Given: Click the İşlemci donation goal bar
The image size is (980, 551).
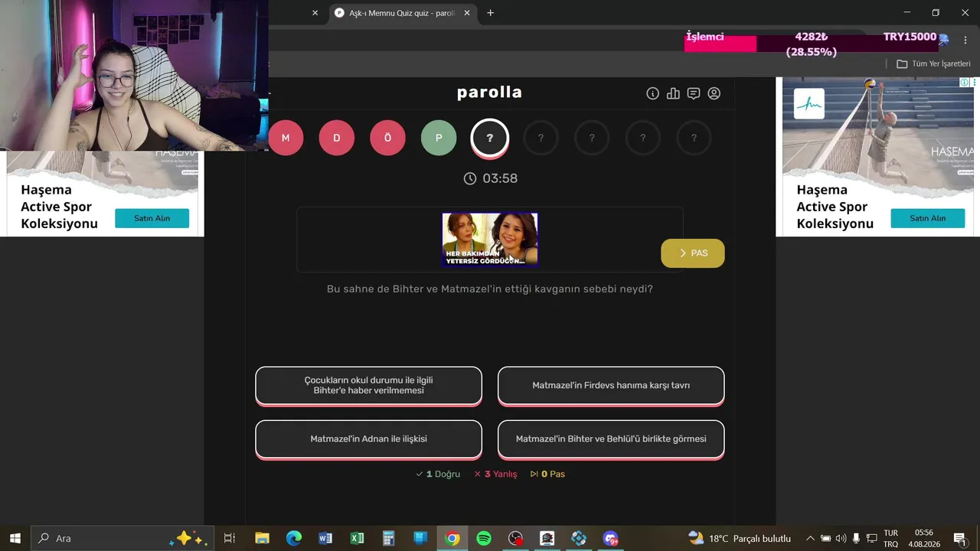Looking at the screenshot, I should pyautogui.click(x=812, y=44).
